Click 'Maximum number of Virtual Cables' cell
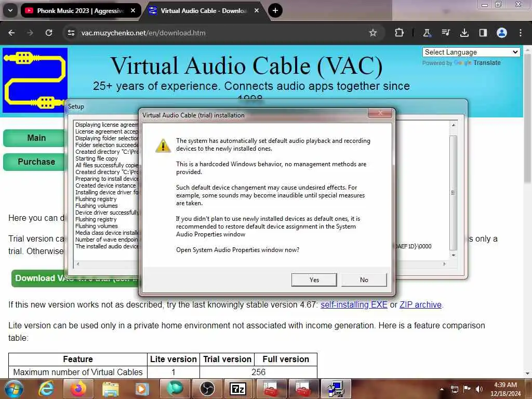This screenshot has height=399, width=532. coord(78,372)
